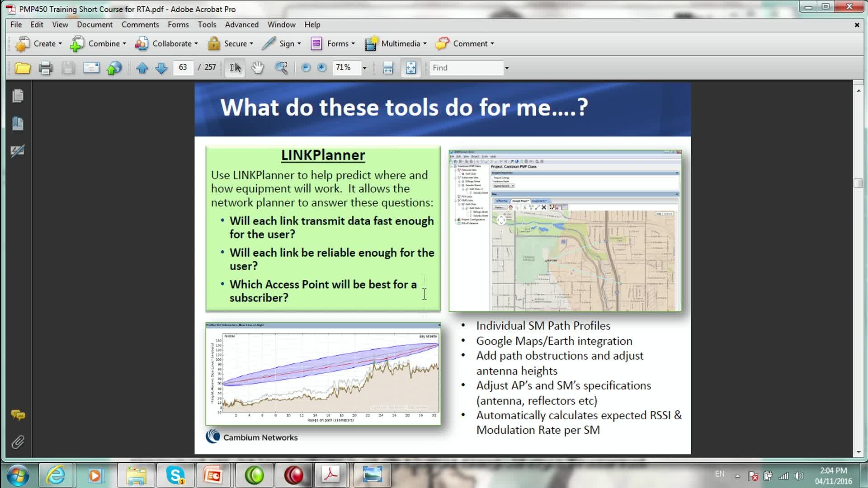This screenshot has height=488, width=868.
Task: Click the volume icon in tray
Action: click(799, 475)
